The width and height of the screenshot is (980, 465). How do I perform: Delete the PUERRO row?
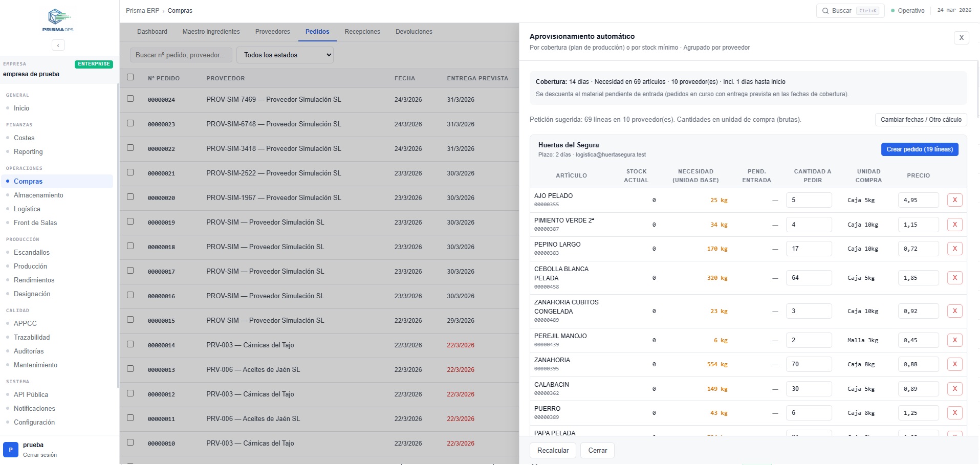954,413
